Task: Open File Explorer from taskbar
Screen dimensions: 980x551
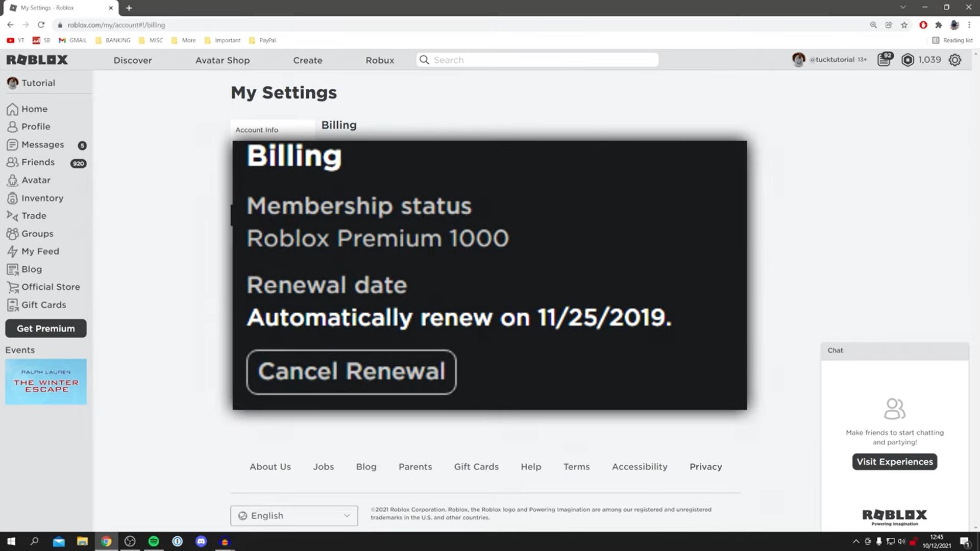Action: point(82,541)
